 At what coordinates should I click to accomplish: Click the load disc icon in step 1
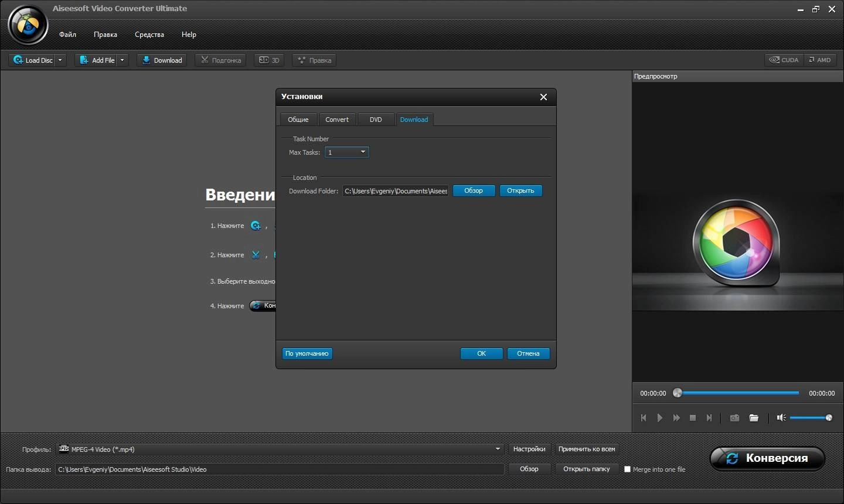[x=256, y=226]
